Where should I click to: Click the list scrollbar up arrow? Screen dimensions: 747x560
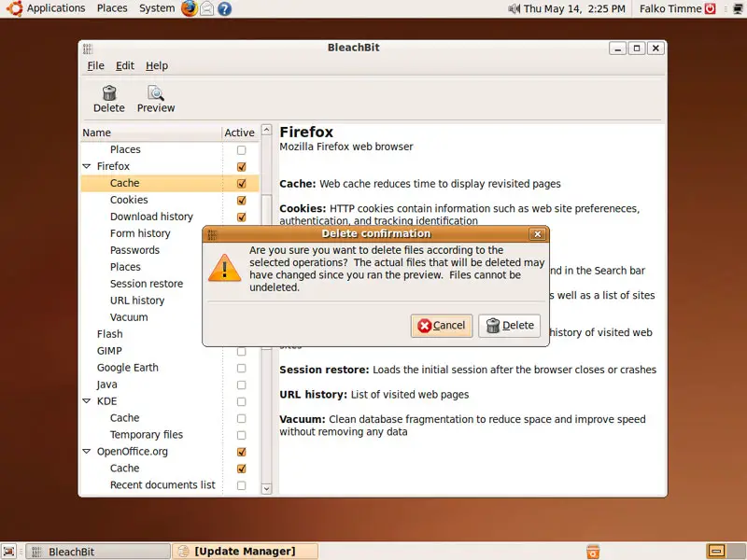(267, 130)
